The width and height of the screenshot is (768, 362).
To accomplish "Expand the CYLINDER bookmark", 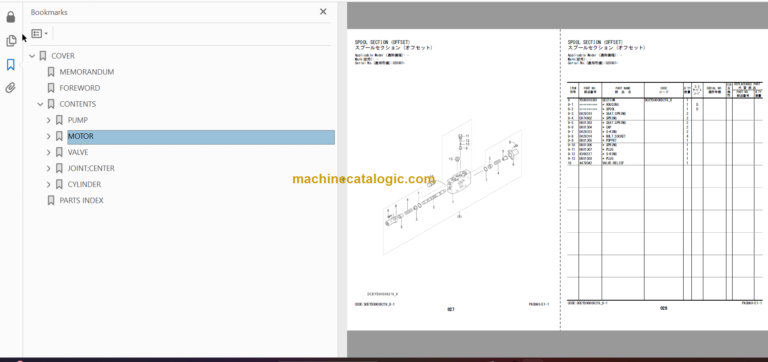I will 48,185.
